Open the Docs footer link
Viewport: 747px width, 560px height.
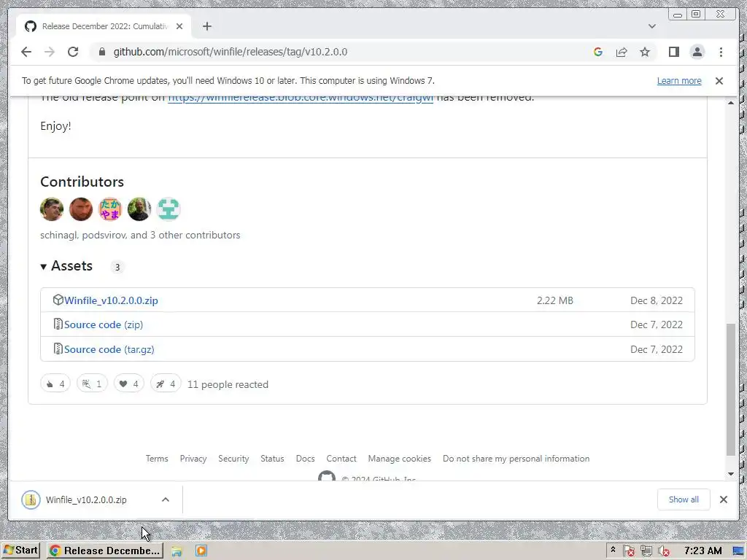tap(305, 459)
